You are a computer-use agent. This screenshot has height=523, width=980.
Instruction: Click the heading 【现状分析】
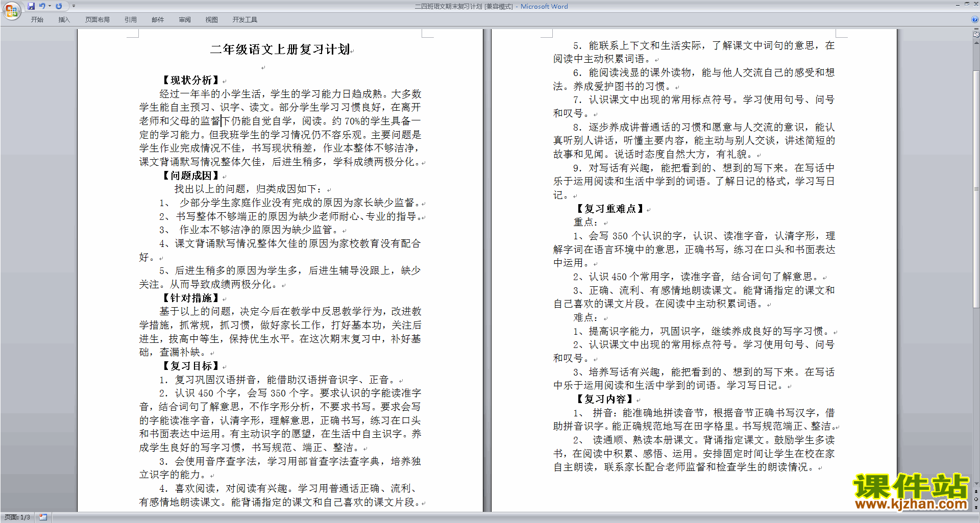point(191,80)
